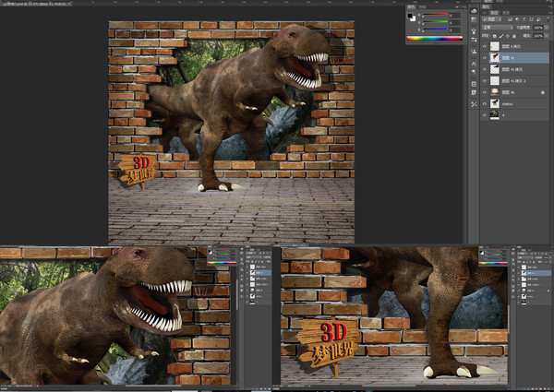Select highlighted layer in bottom-right window

tap(535, 273)
